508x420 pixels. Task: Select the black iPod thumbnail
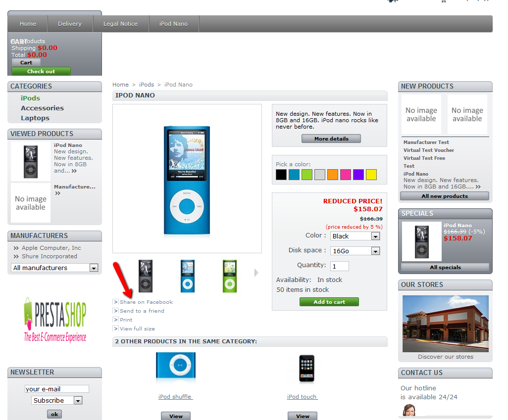(x=146, y=276)
